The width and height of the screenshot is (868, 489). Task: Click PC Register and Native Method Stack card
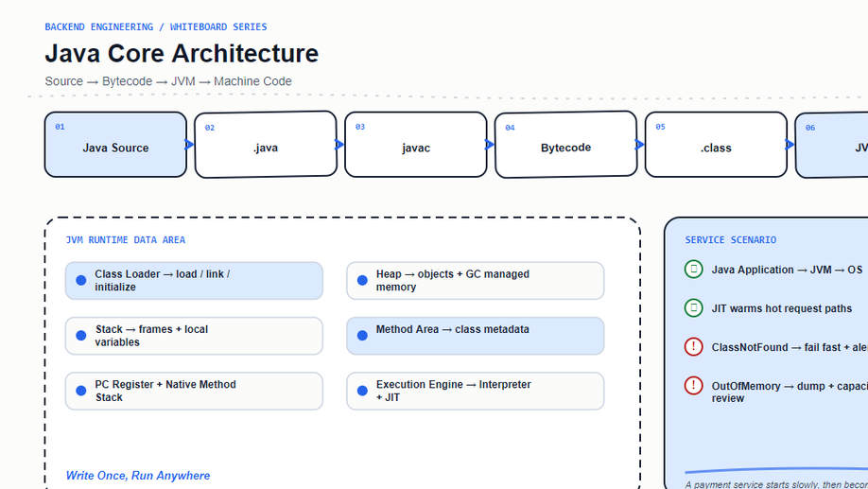coord(194,391)
